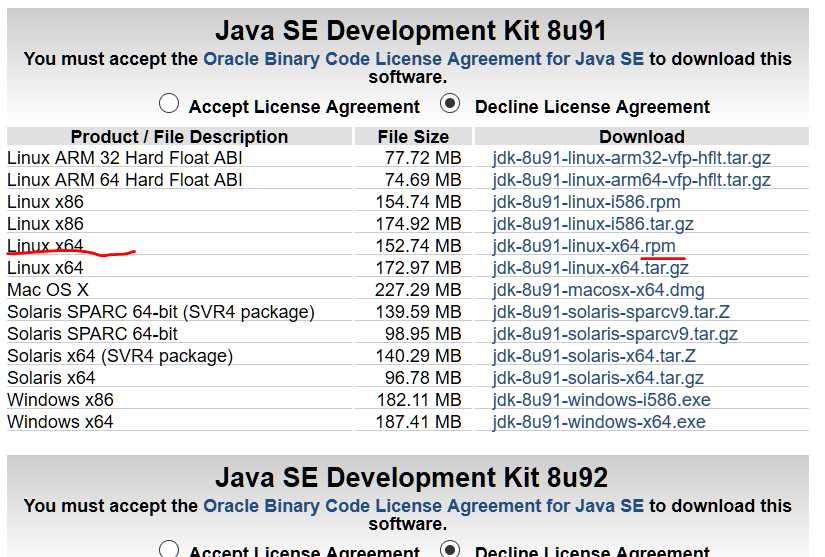Image resolution: width=825 pixels, height=557 pixels.
Task: Click the Product / File Description column header
Action: pyautogui.click(x=179, y=137)
